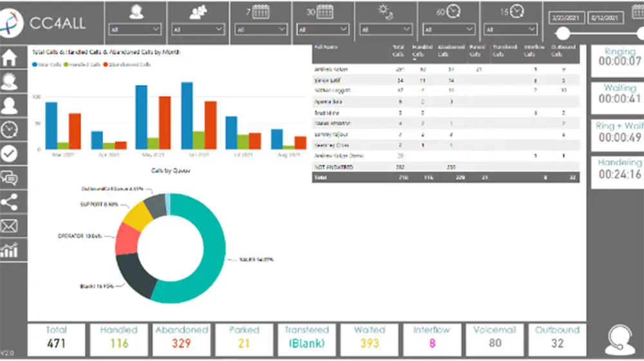Sort by Handled Calls column header
This screenshot has height=361, width=644.
(421, 50)
